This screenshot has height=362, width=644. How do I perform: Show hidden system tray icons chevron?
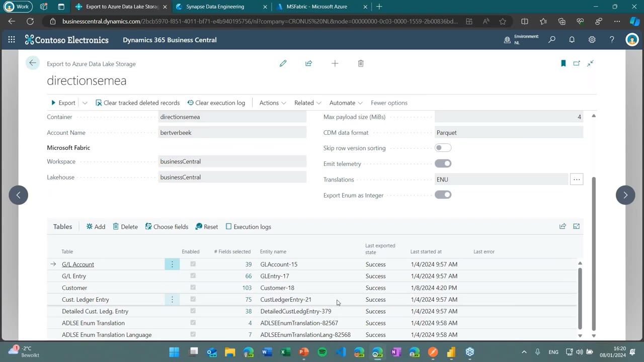tap(524, 352)
